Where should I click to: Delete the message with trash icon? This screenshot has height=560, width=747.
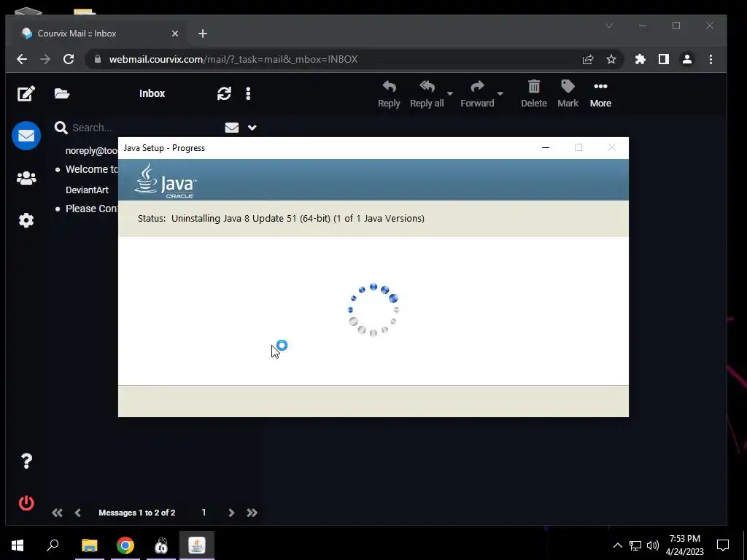click(x=533, y=94)
